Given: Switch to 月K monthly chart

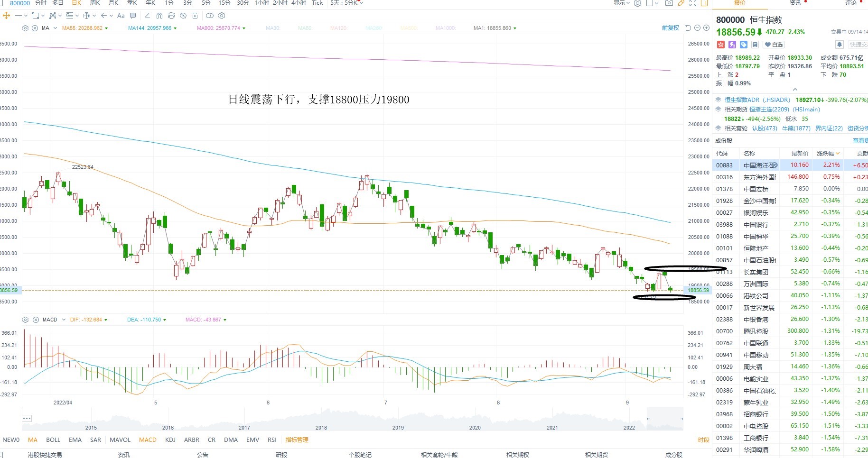Looking at the screenshot, I should click(x=113, y=3).
